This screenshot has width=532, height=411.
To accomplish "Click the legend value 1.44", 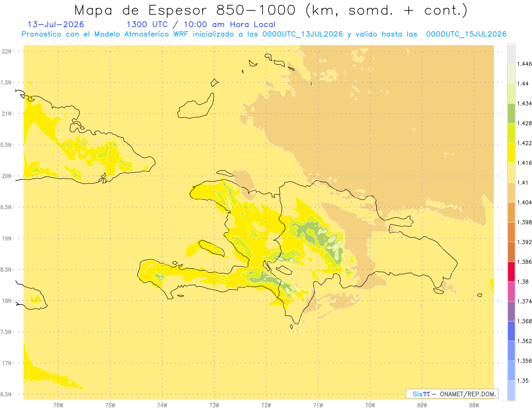I will (x=523, y=84).
